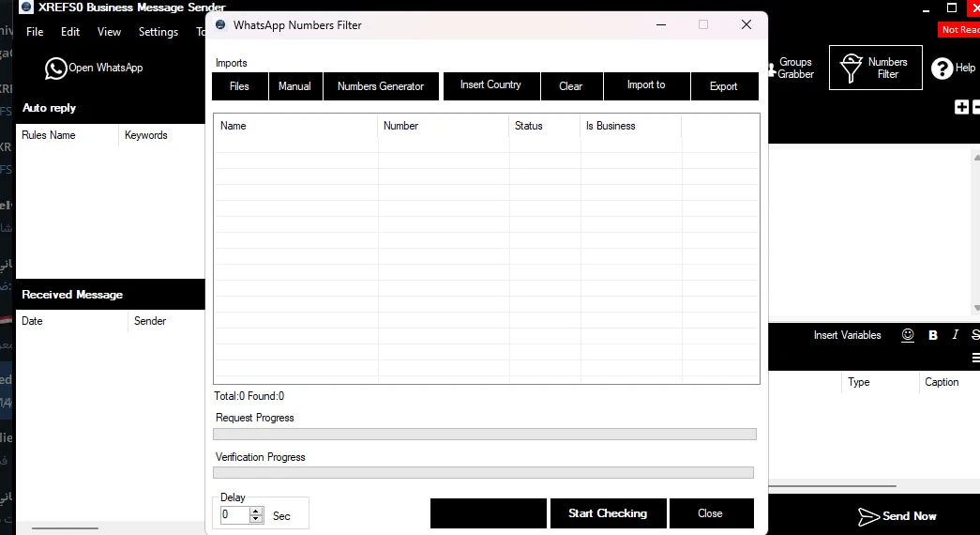Click the XREFS0 app title bar icon
The width and height of the screenshot is (980, 535).
[26, 8]
